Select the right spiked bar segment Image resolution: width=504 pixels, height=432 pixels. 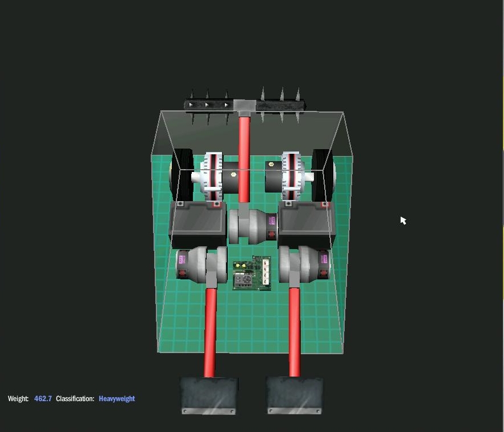coord(281,105)
